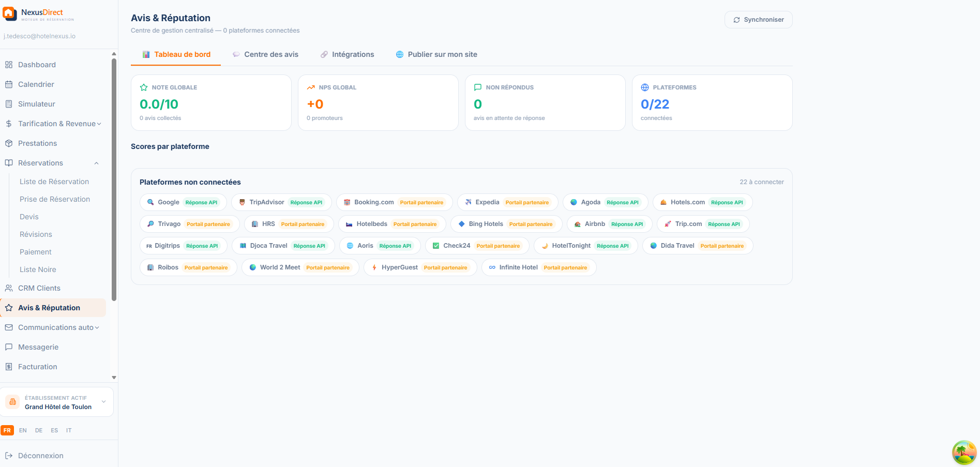Select the FR language button
The height and width of the screenshot is (467, 980).
coord(7,430)
